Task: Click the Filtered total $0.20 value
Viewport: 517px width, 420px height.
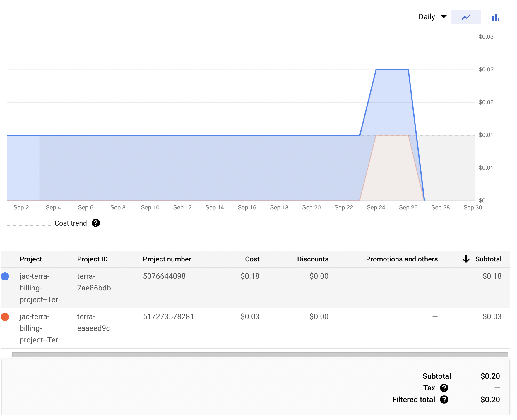Action: 490,400
